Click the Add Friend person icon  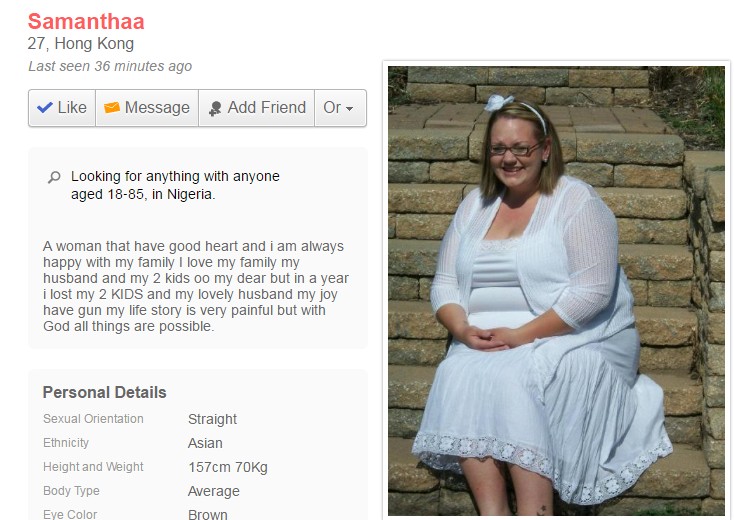[215, 108]
